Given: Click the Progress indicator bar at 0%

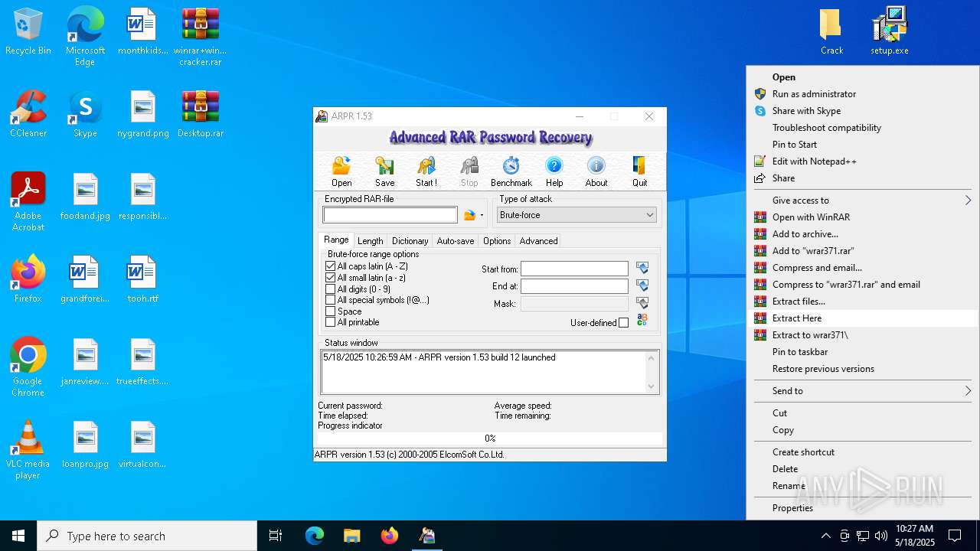Looking at the screenshot, I should [x=490, y=439].
